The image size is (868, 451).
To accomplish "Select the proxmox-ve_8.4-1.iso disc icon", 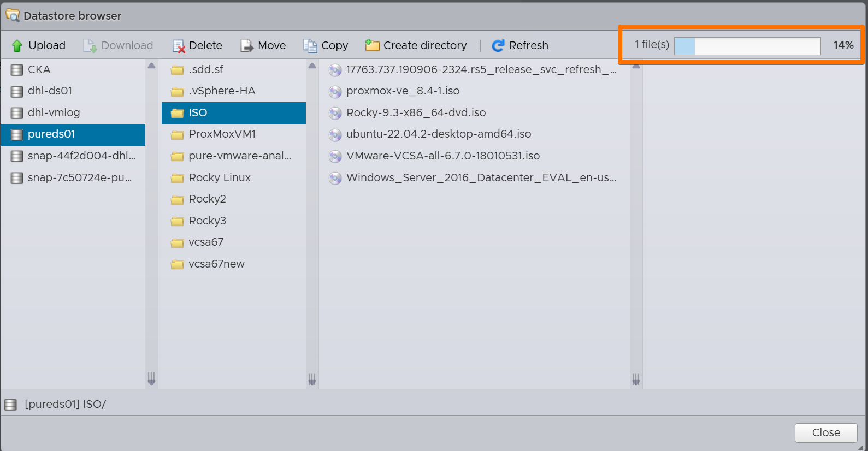I will pos(335,91).
